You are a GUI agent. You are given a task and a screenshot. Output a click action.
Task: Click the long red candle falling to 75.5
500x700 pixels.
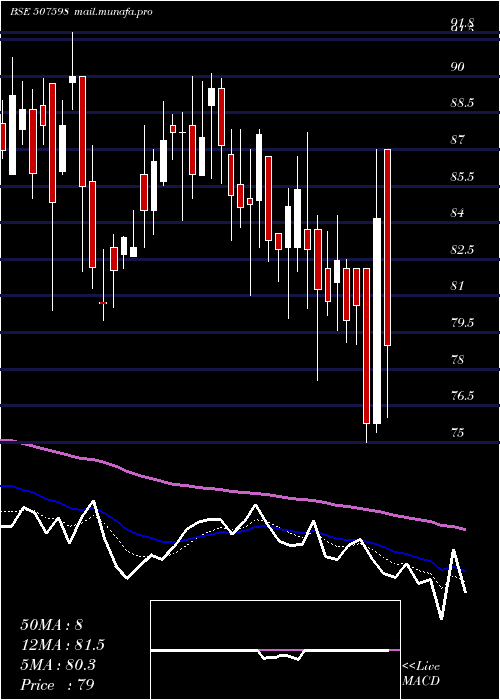click(x=367, y=346)
